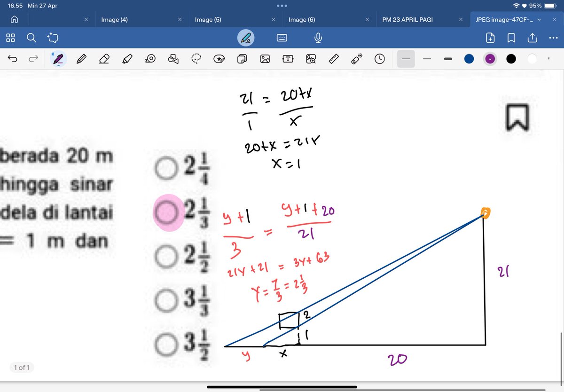Redo the last undone action
The width and height of the screenshot is (564, 392).
click(x=34, y=59)
